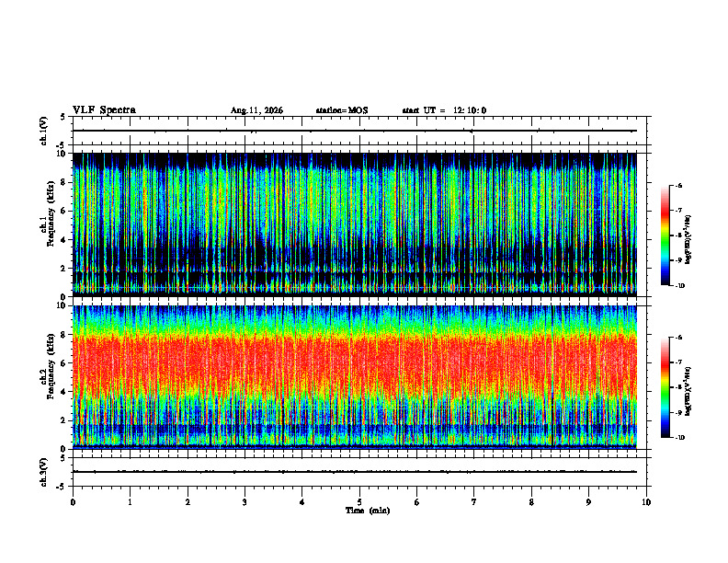Click the ch.2 spectrogram color scale bar
The height and width of the screenshot is (563, 728).
point(665,387)
